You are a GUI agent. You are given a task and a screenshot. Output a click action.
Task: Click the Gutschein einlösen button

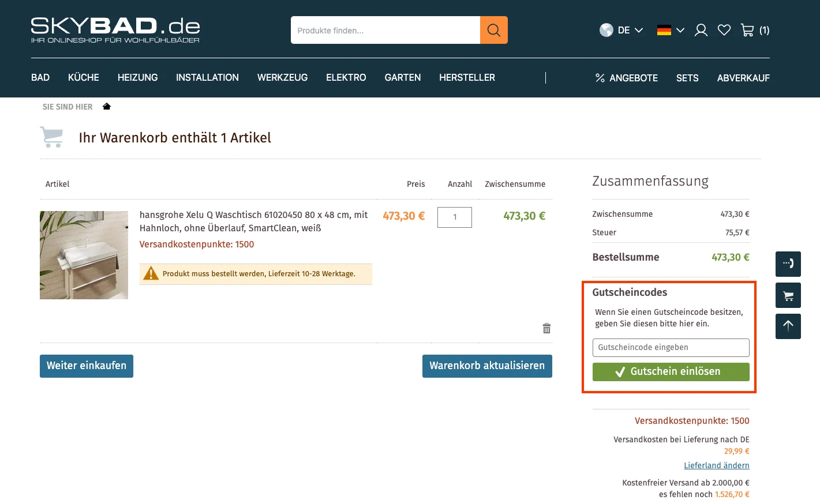[671, 372]
